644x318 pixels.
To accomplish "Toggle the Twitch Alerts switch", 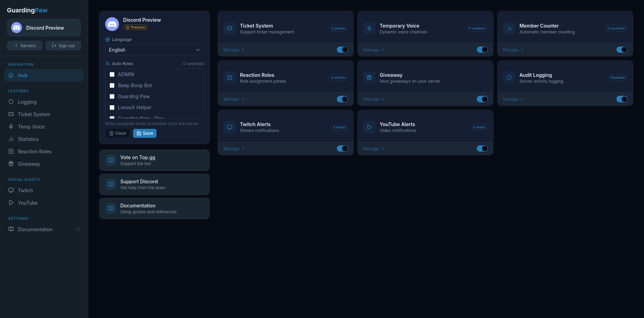I will 342,148.
